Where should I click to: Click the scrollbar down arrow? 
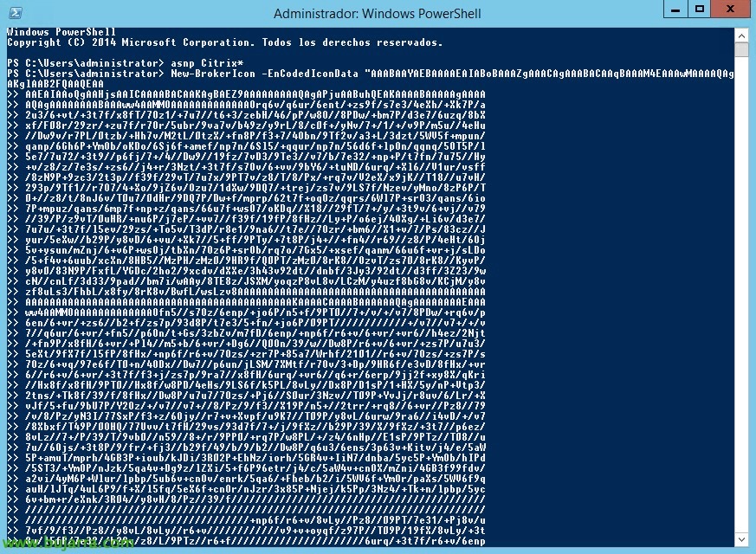[x=741, y=539]
